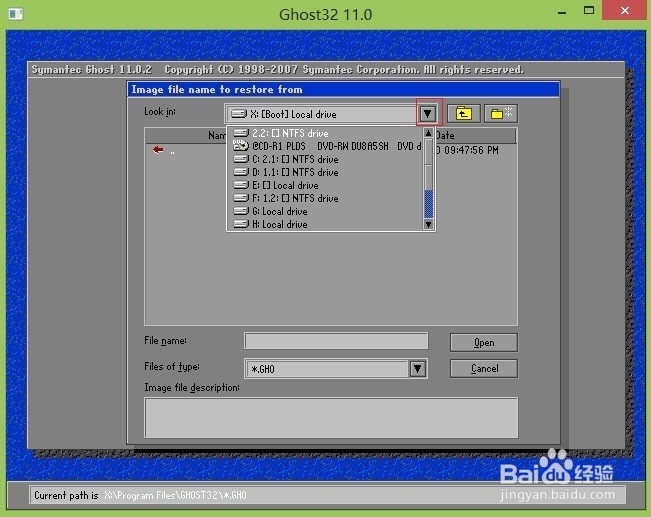Click the Ghost32 window system menu icon
The image size is (651, 517).
pos(15,14)
